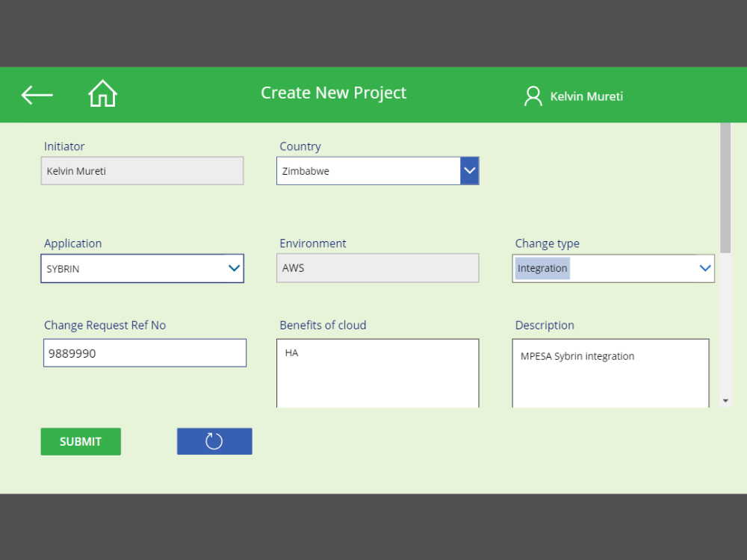This screenshot has width=747, height=560.
Task: Expand the Application dropdown chevron
Action: (x=233, y=268)
